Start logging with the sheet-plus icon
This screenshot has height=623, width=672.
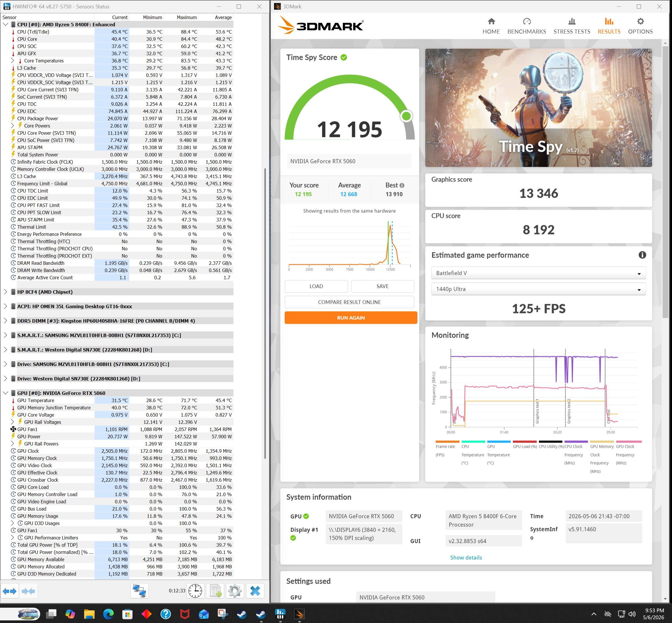pyautogui.click(x=215, y=591)
